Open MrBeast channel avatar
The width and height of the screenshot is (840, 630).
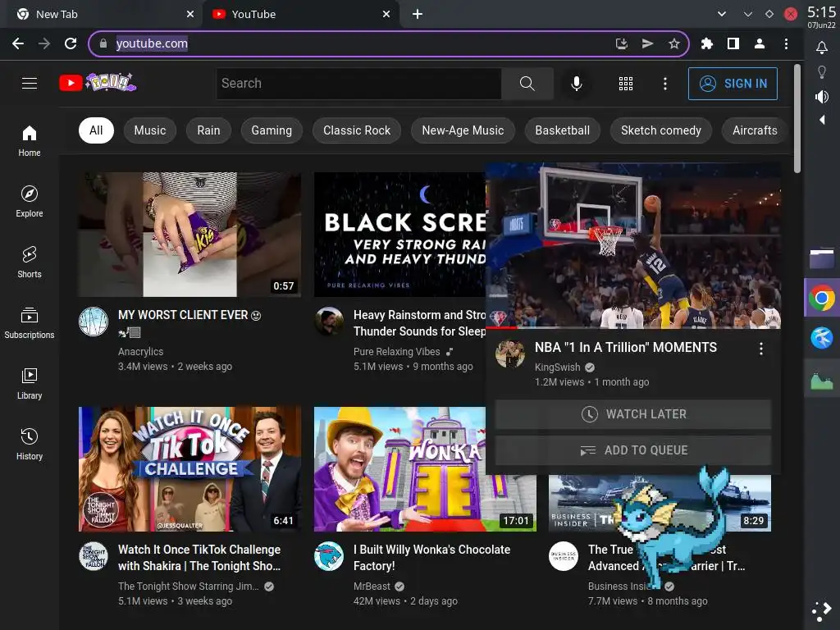click(328, 556)
